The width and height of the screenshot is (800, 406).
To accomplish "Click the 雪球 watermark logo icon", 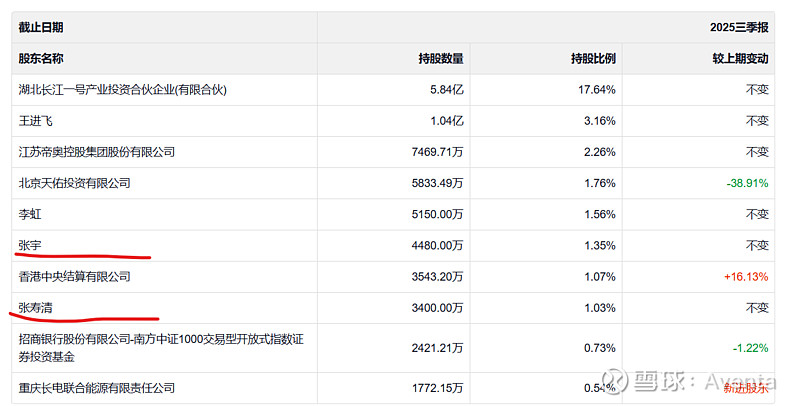I will 615,381.
